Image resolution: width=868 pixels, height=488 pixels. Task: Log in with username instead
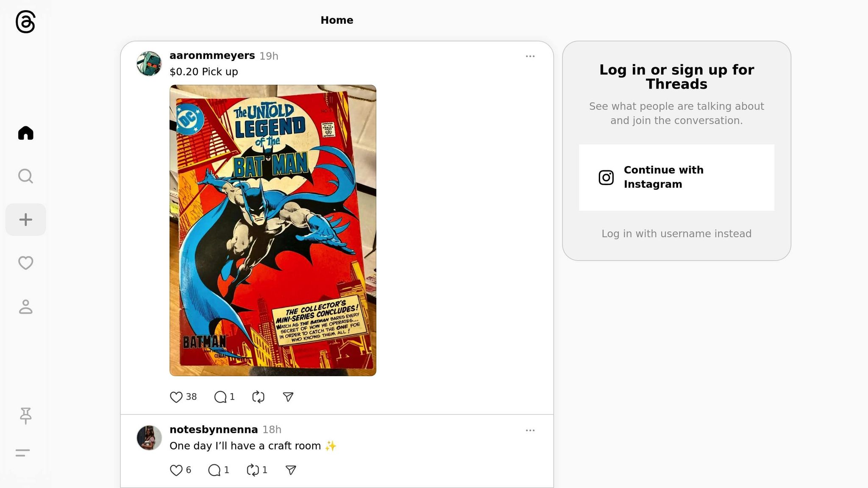coord(676,234)
